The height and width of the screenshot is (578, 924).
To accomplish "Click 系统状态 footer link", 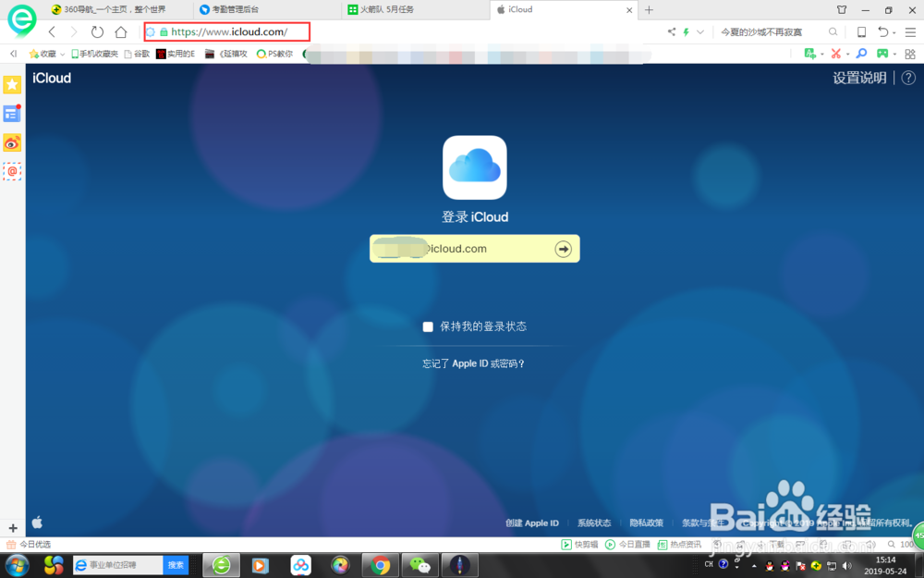I will 594,523.
